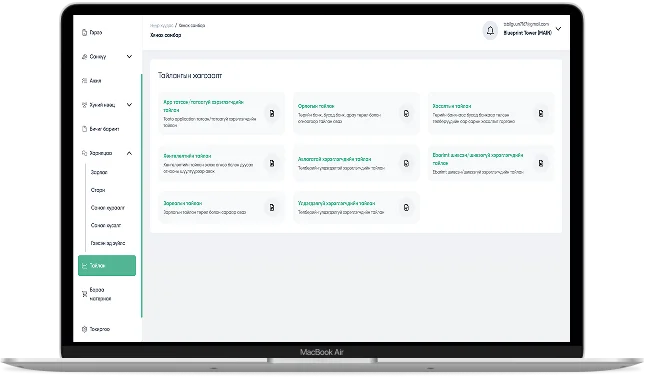
Task: Click the Blueprint Tower account name
Action: 527,33
